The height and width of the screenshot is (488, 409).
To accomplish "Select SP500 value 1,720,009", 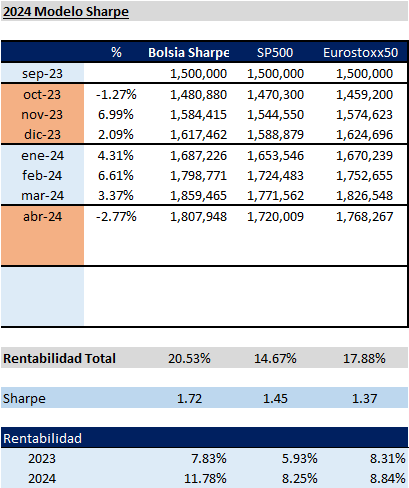I will pos(275,217).
